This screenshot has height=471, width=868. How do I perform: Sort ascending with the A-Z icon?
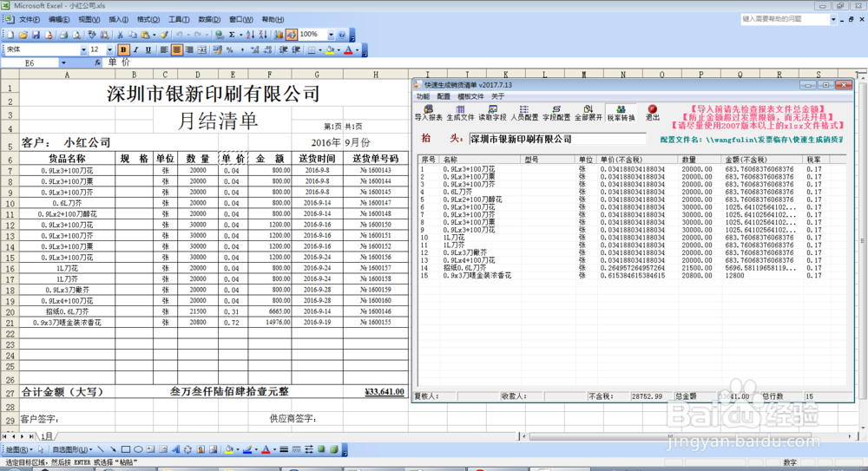250,35
